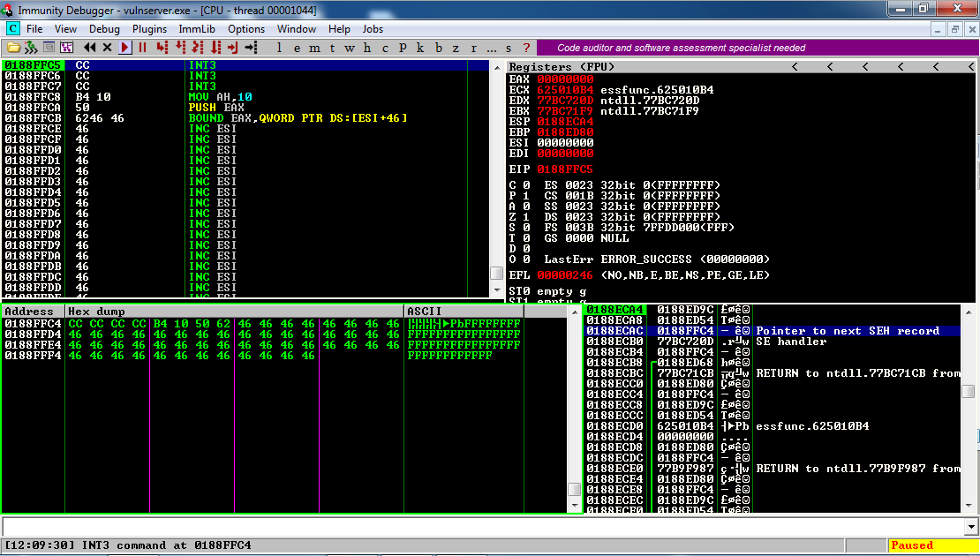Click the Open file folder icon

pos(13,48)
